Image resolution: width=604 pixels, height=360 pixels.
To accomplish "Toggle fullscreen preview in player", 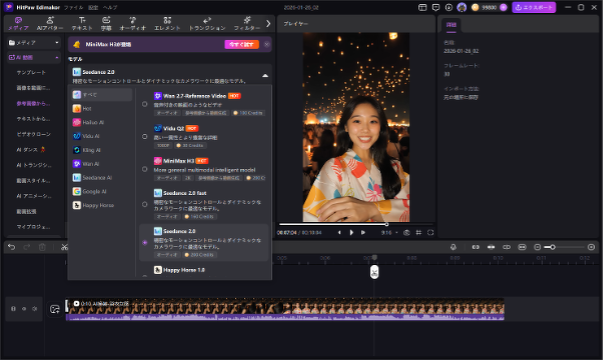I will [431, 233].
